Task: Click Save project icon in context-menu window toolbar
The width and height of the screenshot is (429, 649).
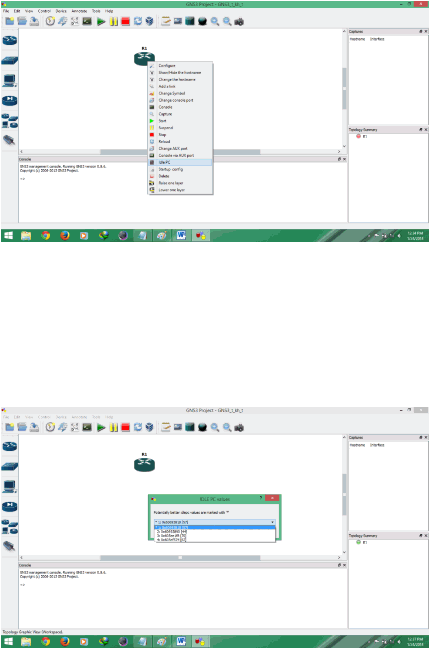Action: tap(34, 21)
